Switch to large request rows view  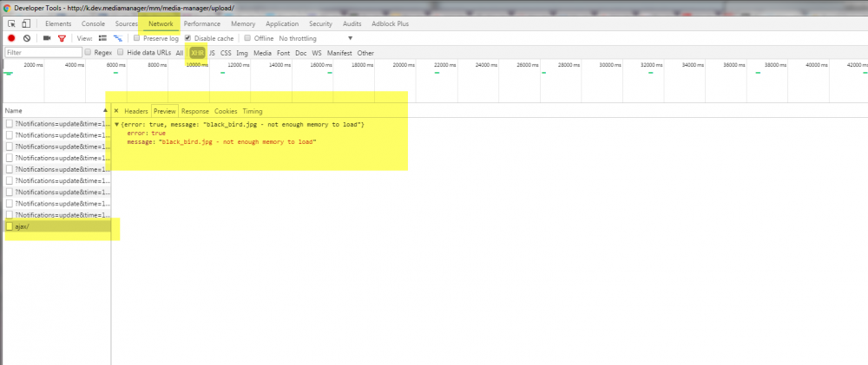102,38
